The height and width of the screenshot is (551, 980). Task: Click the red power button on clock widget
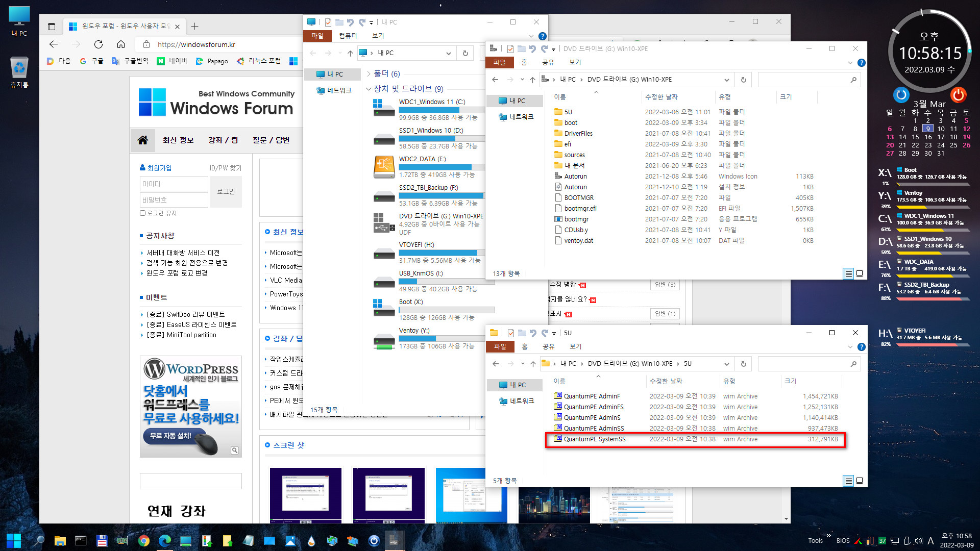click(x=958, y=94)
